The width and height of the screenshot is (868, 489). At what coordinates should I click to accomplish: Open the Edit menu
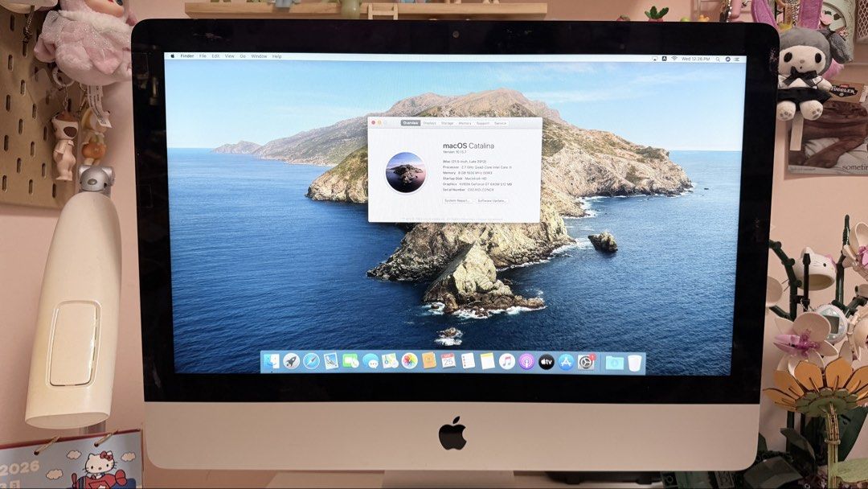tap(215, 56)
